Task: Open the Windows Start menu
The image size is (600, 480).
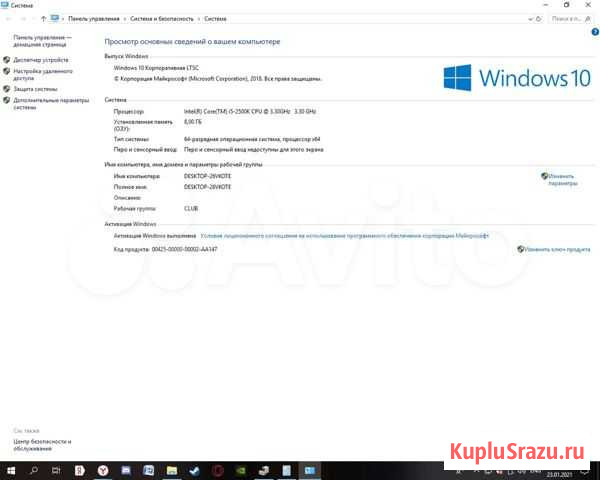Action: click(11, 470)
